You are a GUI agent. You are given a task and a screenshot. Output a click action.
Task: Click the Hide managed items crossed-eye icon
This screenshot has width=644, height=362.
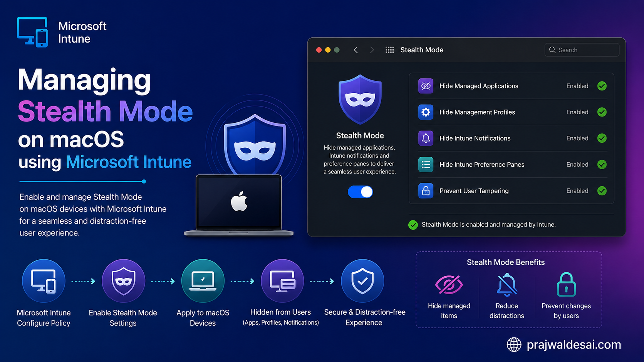point(449,285)
